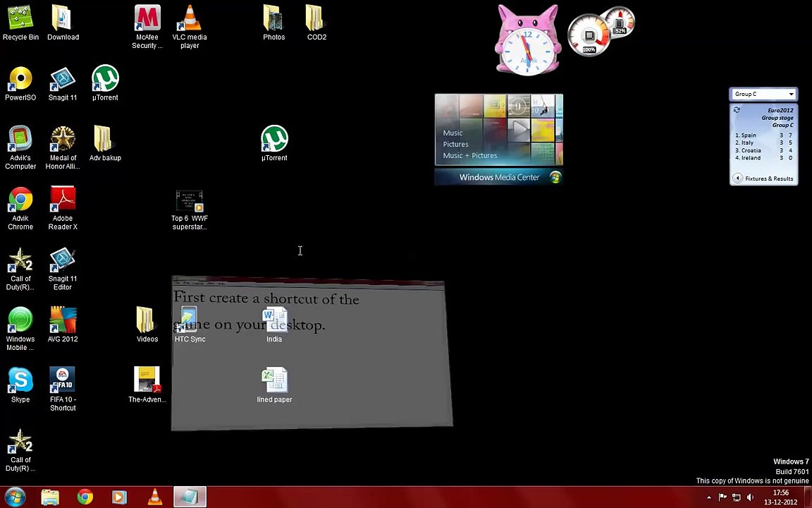The height and width of the screenshot is (508, 812).
Task: Choose Music in Windows Media Center gadget
Action: (453, 133)
